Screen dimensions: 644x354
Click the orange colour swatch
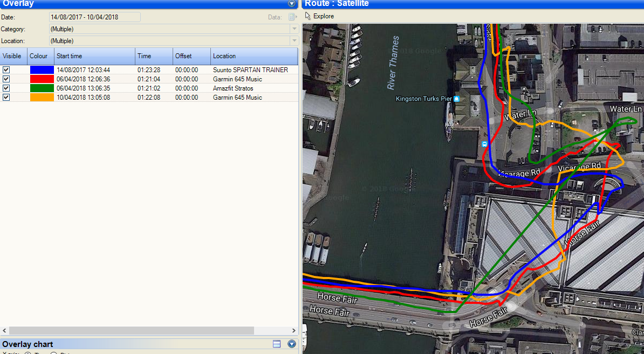click(42, 97)
